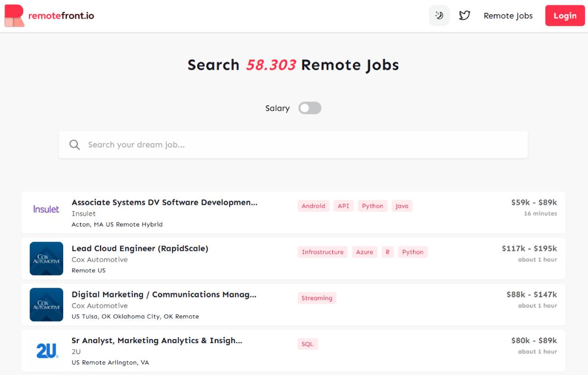Filter by the Infrastructure tag
The width and height of the screenshot is (588, 375).
(322, 252)
